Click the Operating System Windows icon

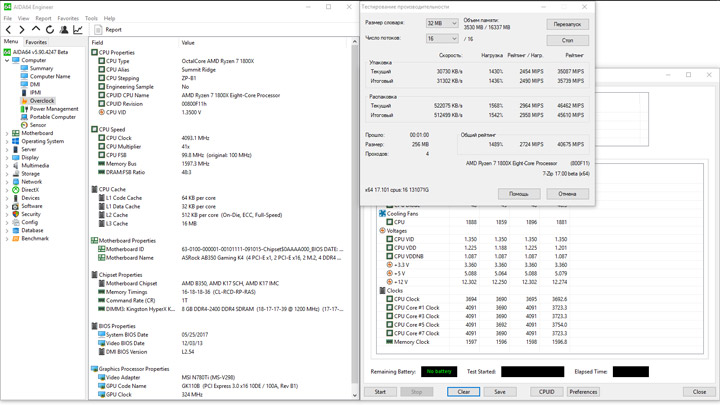pyautogui.click(x=16, y=141)
